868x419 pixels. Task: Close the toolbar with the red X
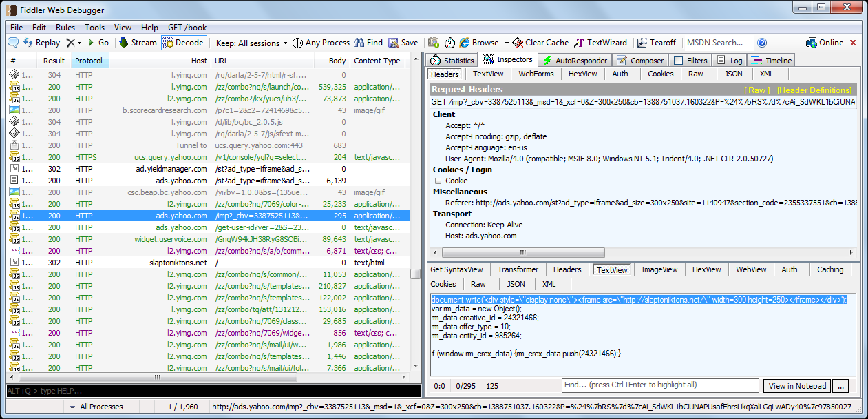[x=854, y=43]
